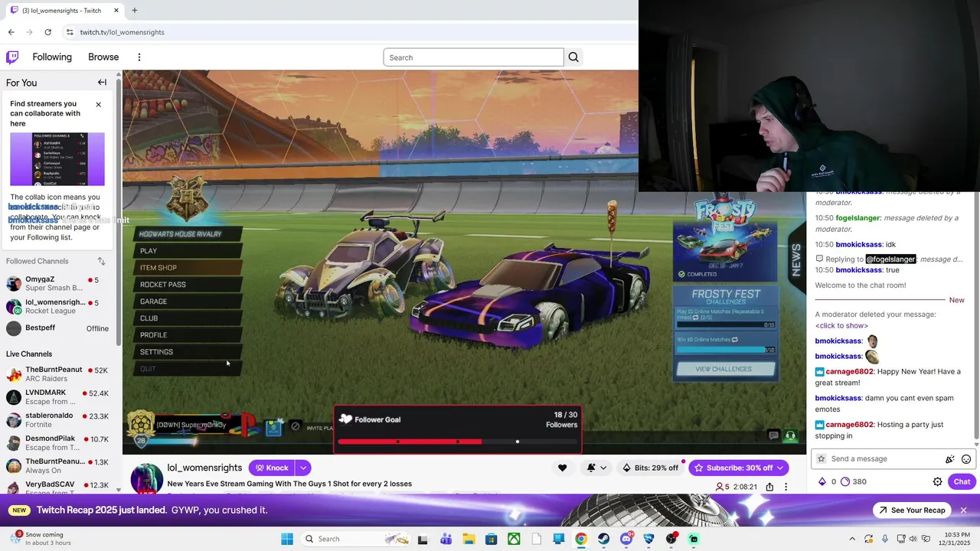The height and width of the screenshot is (551, 980).
Task: Click Bits: 29% off button
Action: click(x=650, y=468)
